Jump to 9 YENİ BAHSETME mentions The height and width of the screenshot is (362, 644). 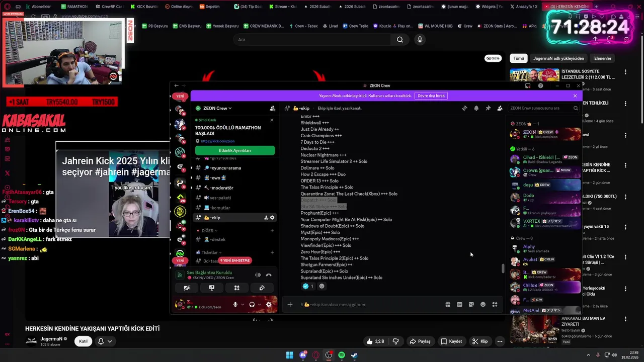(234, 260)
